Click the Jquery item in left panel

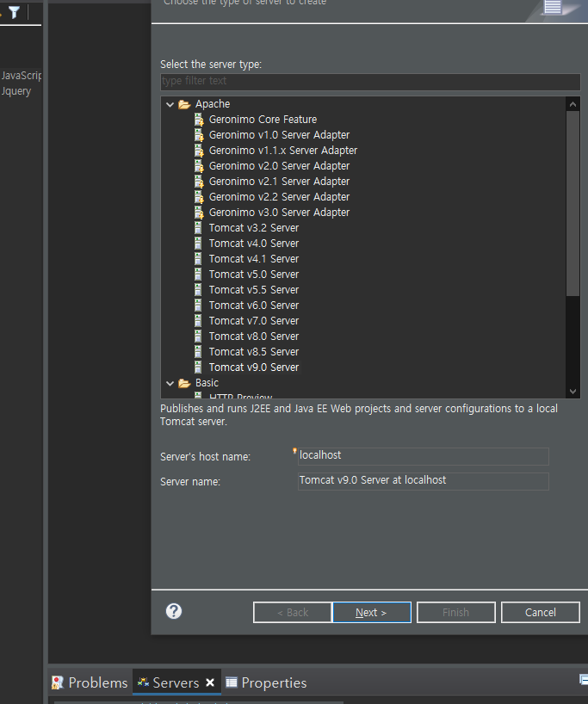[16, 91]
